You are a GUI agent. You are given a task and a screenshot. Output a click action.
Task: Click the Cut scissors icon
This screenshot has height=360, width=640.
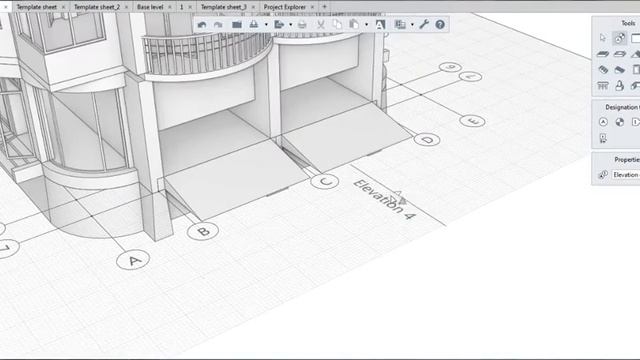pyautogui.click(x=321, y=25)
